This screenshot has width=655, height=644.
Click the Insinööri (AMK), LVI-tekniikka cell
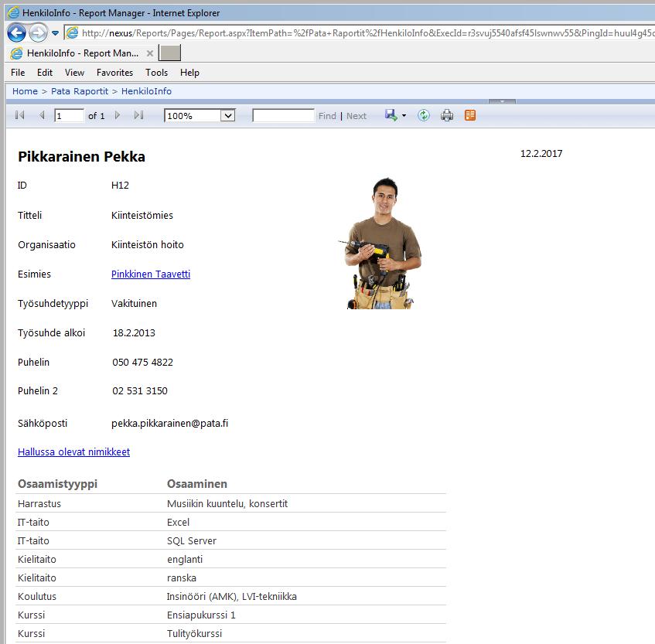click(232, 596)
